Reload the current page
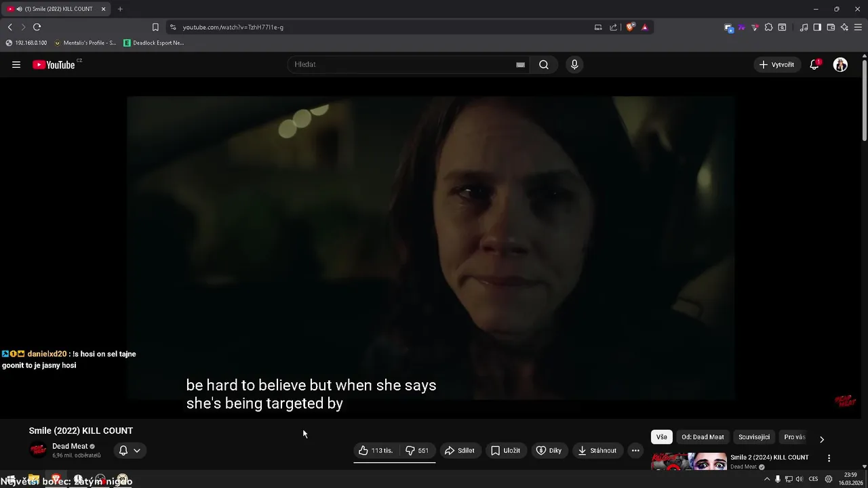The width and height of the screenshot is (868, 488). (x=37, y=27)
